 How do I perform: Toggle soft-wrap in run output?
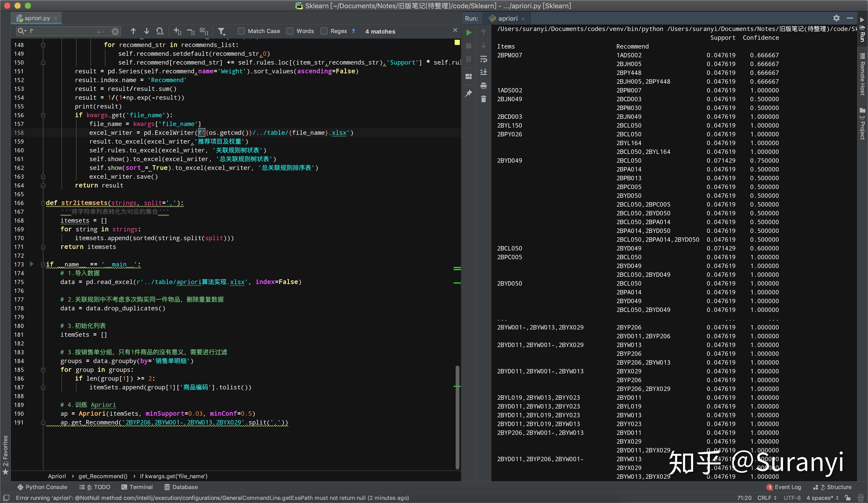[x=484, y=59]
